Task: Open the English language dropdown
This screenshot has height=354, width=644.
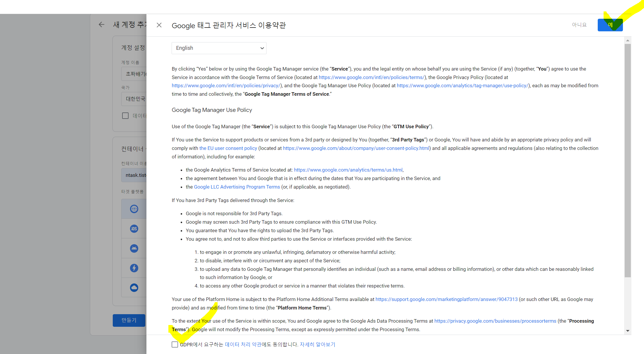Action: coord(219,48)
